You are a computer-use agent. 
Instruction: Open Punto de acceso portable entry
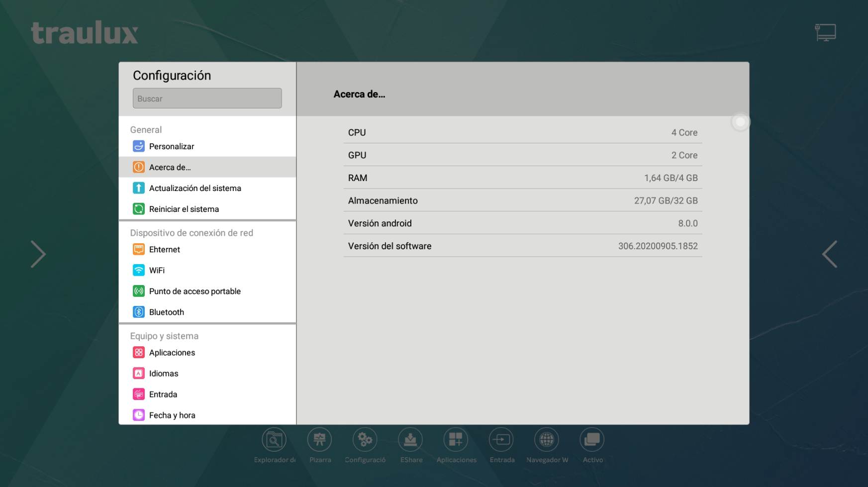[207, 291]
